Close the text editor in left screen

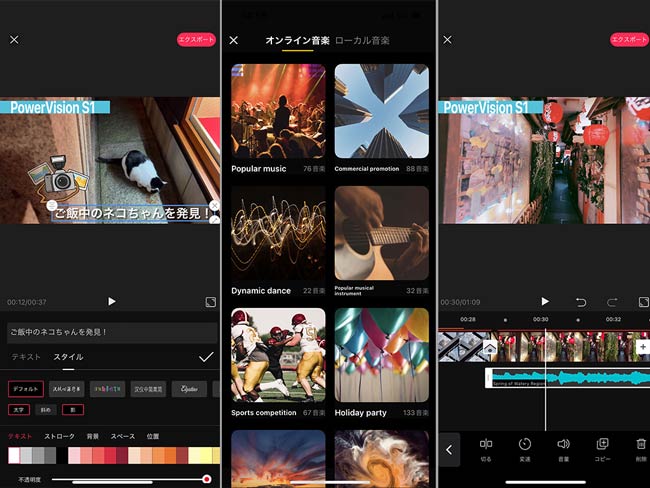click(x=14, y=40)
